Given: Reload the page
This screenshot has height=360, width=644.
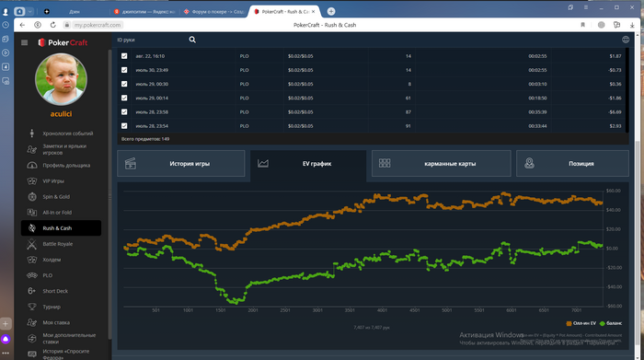Looking at the screenshot, I should point(53,25).
